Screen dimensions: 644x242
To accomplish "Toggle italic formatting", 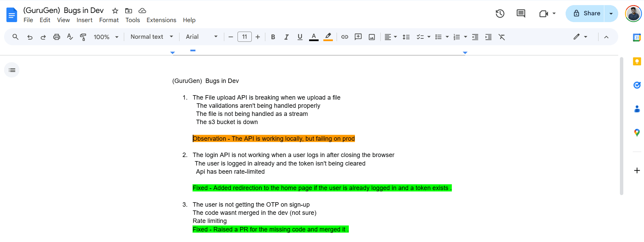I will click(x=286, y=37).
